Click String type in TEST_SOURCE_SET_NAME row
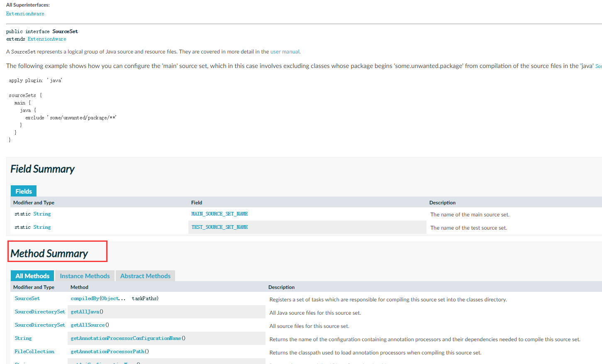Image resolution: width=602 pixels, height=364 pixels. [42, 227]
